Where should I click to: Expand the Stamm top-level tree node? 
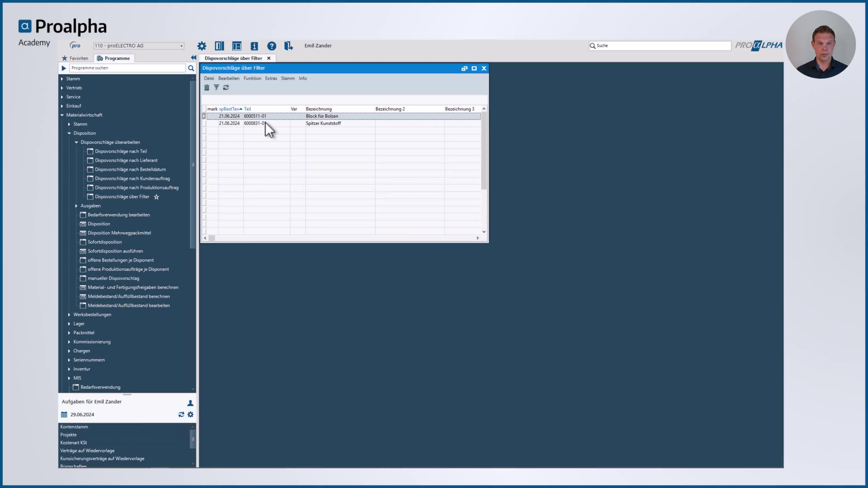tap(62, 79)
